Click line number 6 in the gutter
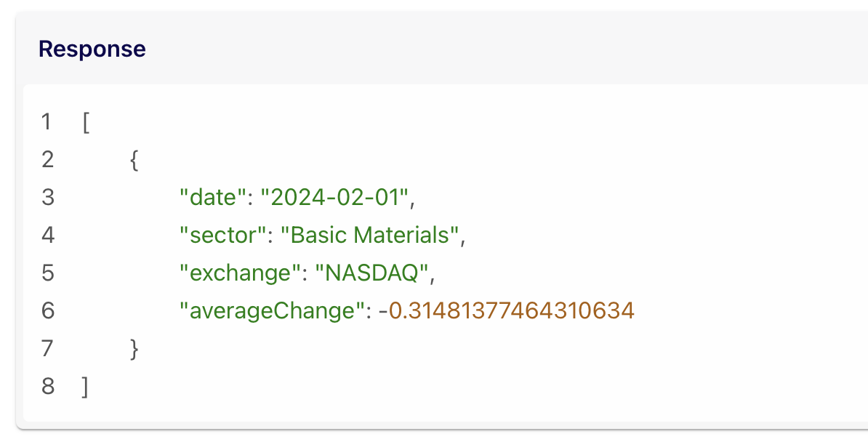Viewport: 868px width, 442px height. coord(47,310)
